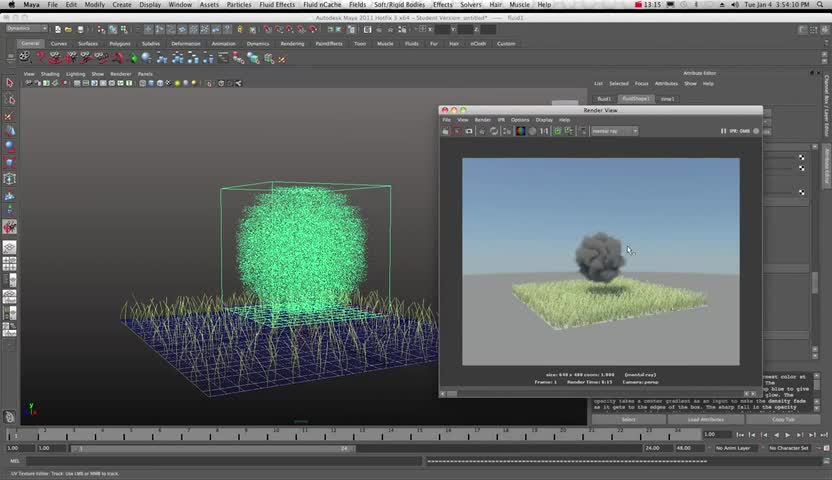Click the Keep Image icon in Render View

558,131
